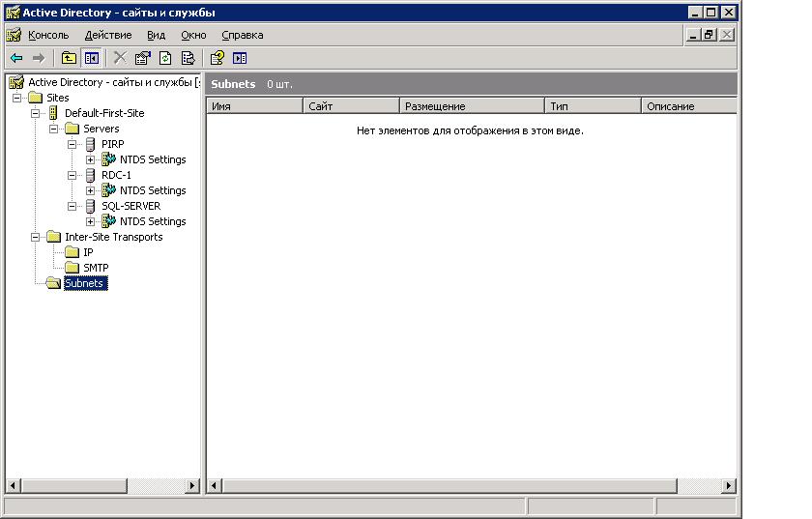Minimize the inner console child window
Viewport: 812px width, 519px height.
(x=693, y=35)
